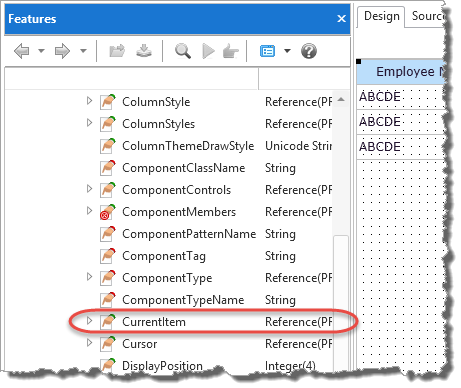Expand the ComponentMembers tree node
461x388 pixels.
click(89, 211)
